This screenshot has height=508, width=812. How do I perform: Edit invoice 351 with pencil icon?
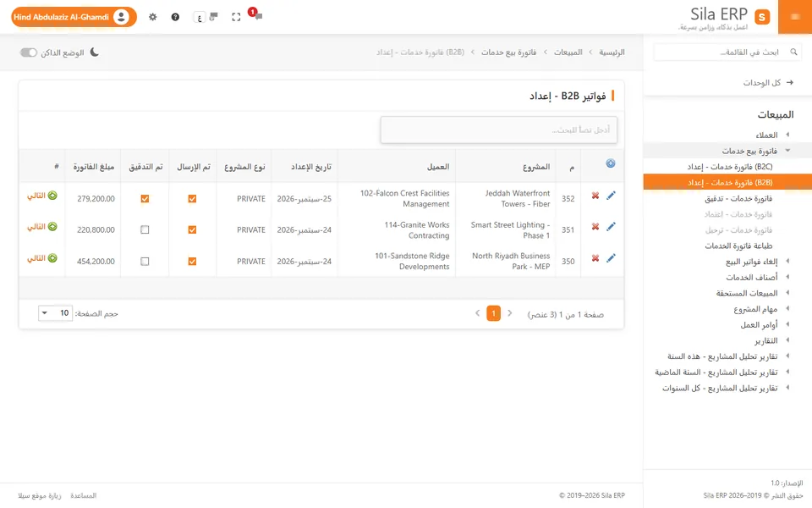611,227
